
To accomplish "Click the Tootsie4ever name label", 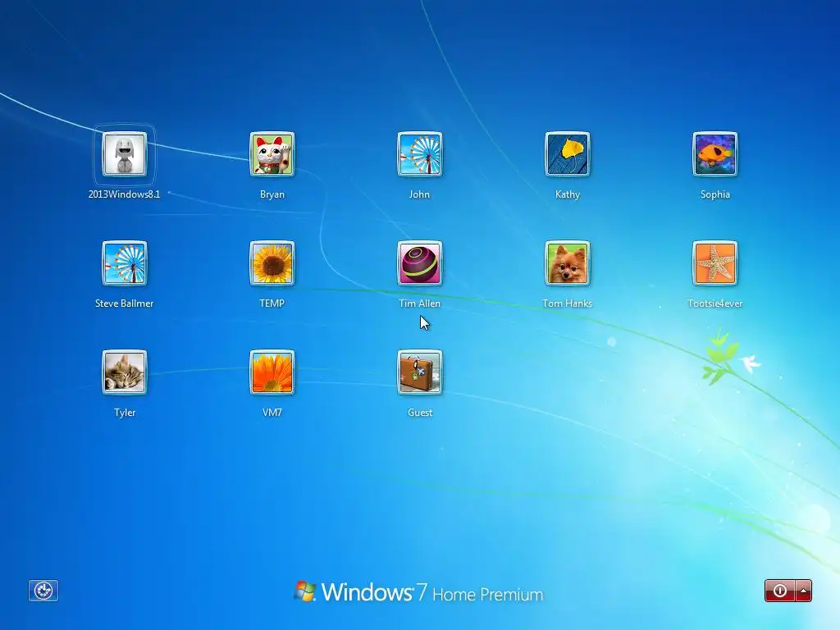I will coord(715,304).
